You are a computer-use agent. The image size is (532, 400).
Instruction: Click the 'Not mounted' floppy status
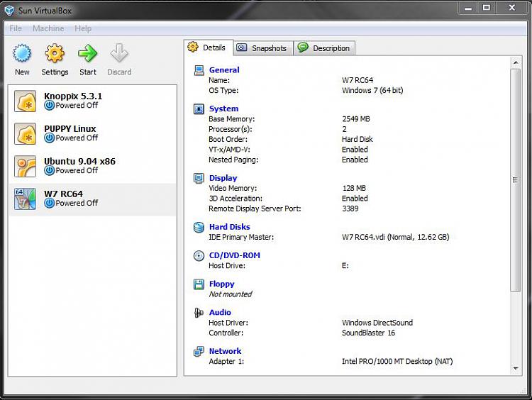(231, 294)
